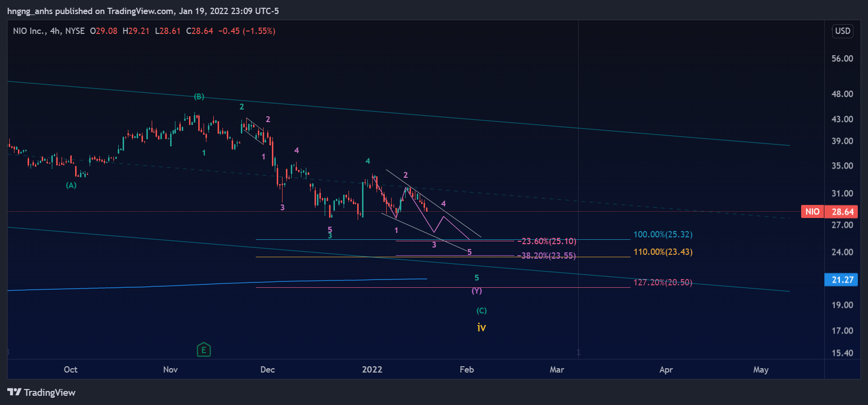868x405 pixels.
Task: Click the Apr label on time axis
Action: [x=666, y=370]
